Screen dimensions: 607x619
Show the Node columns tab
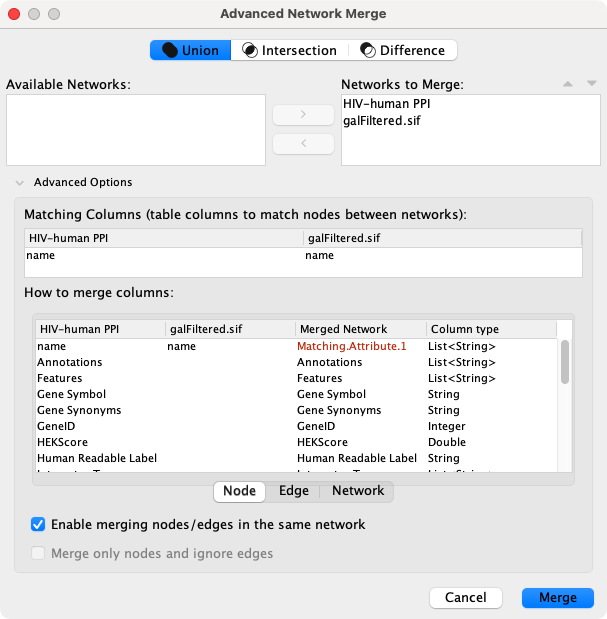(239, 491)
